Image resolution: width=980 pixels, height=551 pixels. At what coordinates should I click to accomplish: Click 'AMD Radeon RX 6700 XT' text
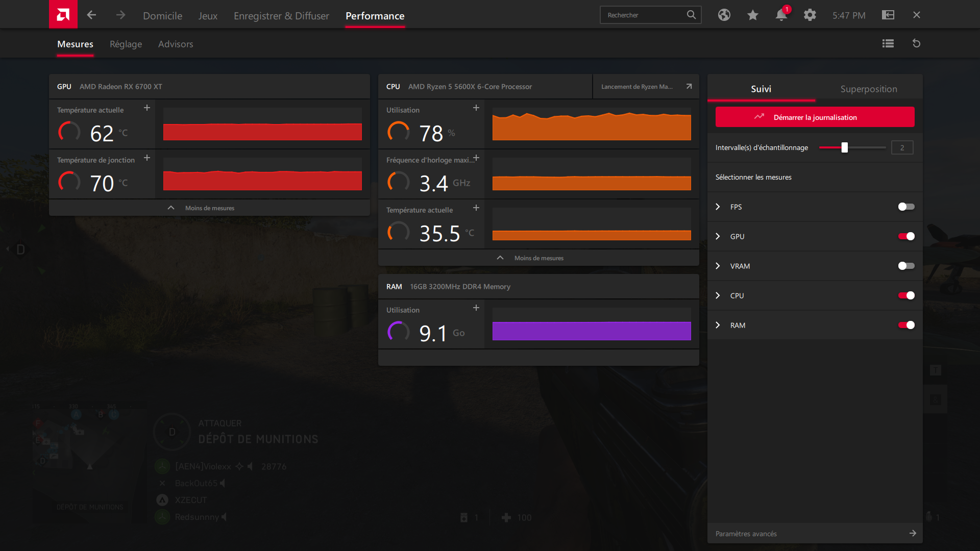(121, 86)
